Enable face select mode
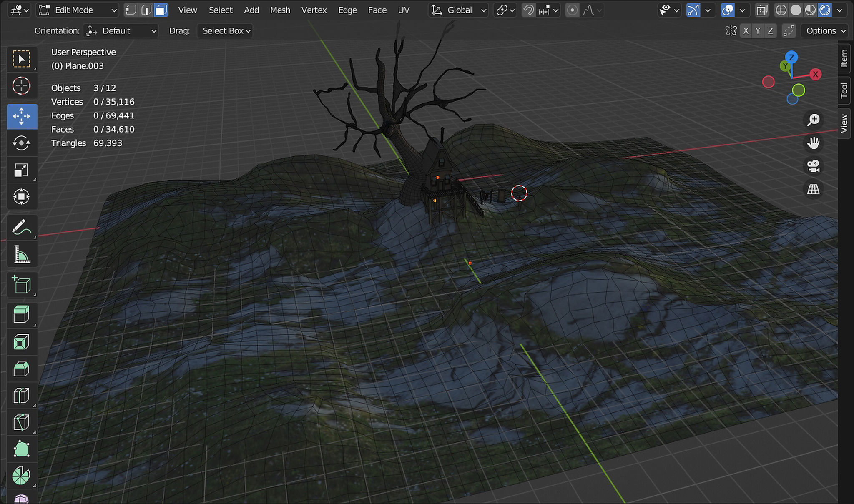This screenshot has height=504, width=854. point(161,10)
